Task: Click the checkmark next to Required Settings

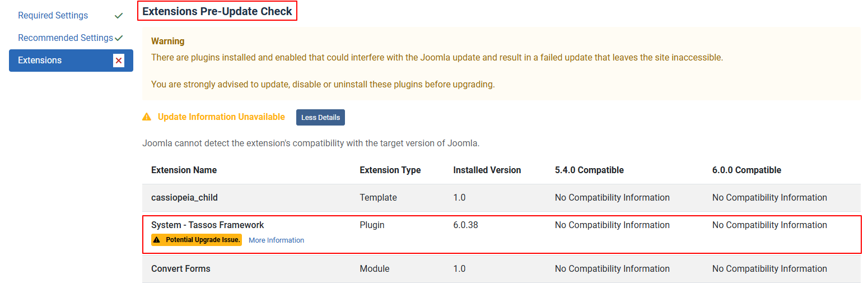Action: 118,16
